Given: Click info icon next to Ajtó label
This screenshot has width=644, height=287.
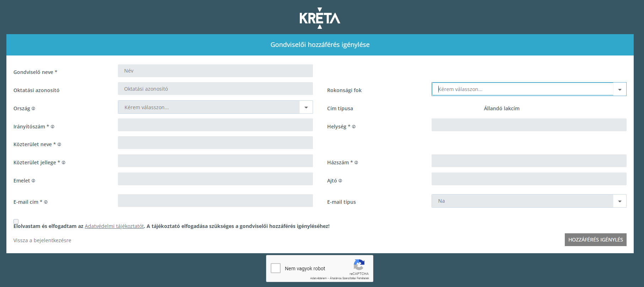Looking at the screenshot, I should click(340, 181).
